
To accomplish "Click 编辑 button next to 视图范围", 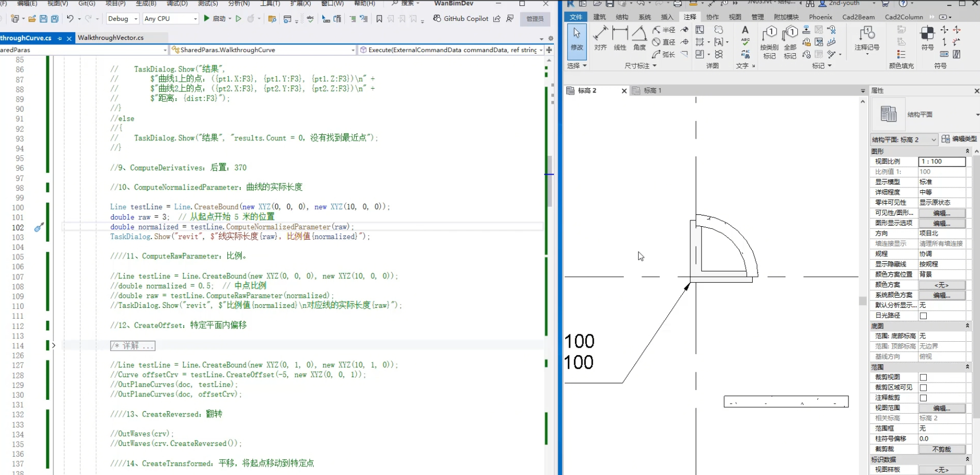I will click(x=941, y=408).
